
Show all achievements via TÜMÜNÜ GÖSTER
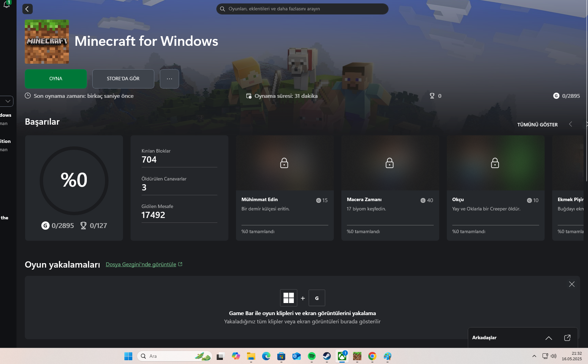537,125
